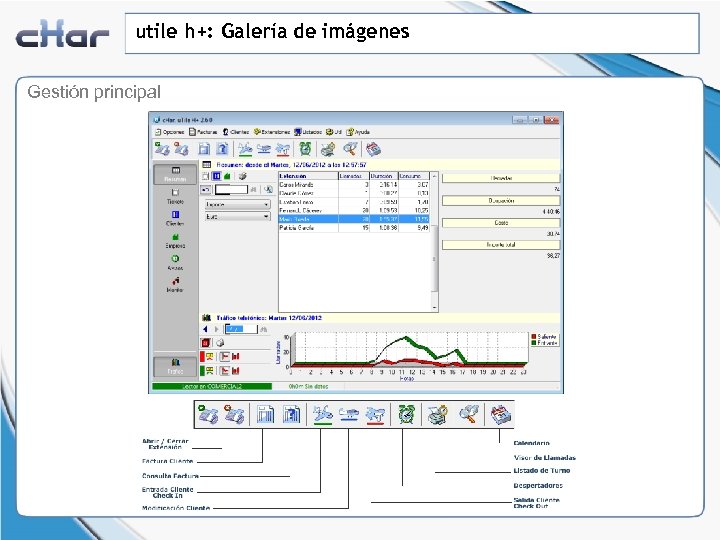
Task: Click Check In airplane icon in the window toolbar
Action: [x=245, y=149]
